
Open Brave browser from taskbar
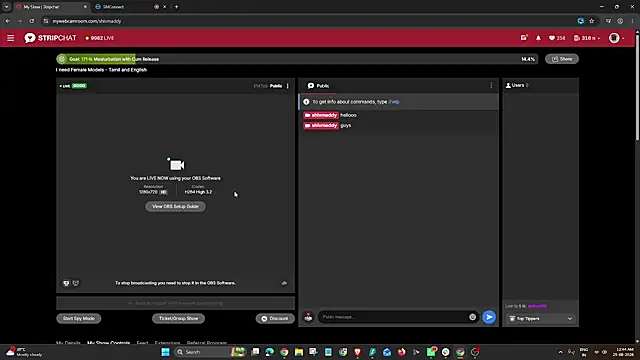pos(358,352)
